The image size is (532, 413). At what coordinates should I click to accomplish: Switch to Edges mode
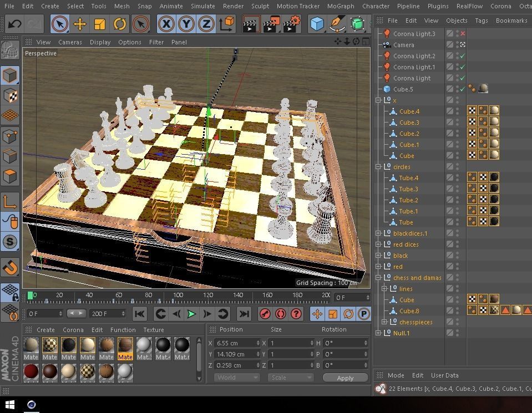[x=10, y=157]
